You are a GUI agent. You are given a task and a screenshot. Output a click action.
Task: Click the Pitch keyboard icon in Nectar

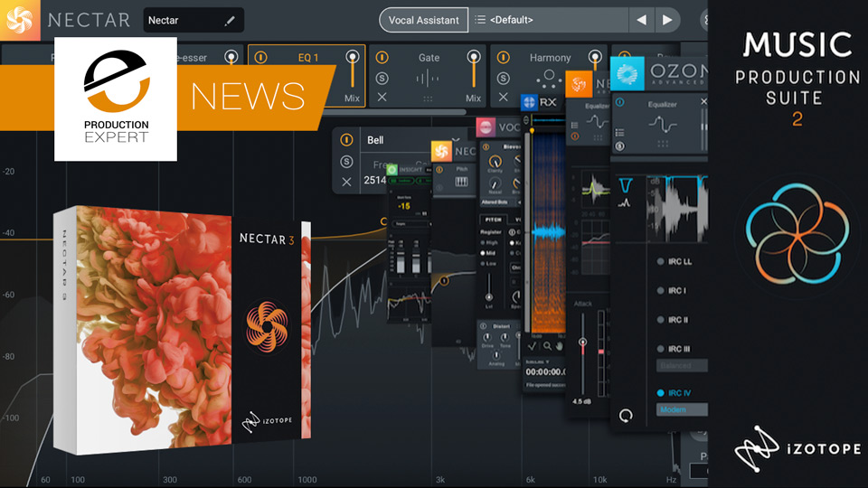point(461,182)
